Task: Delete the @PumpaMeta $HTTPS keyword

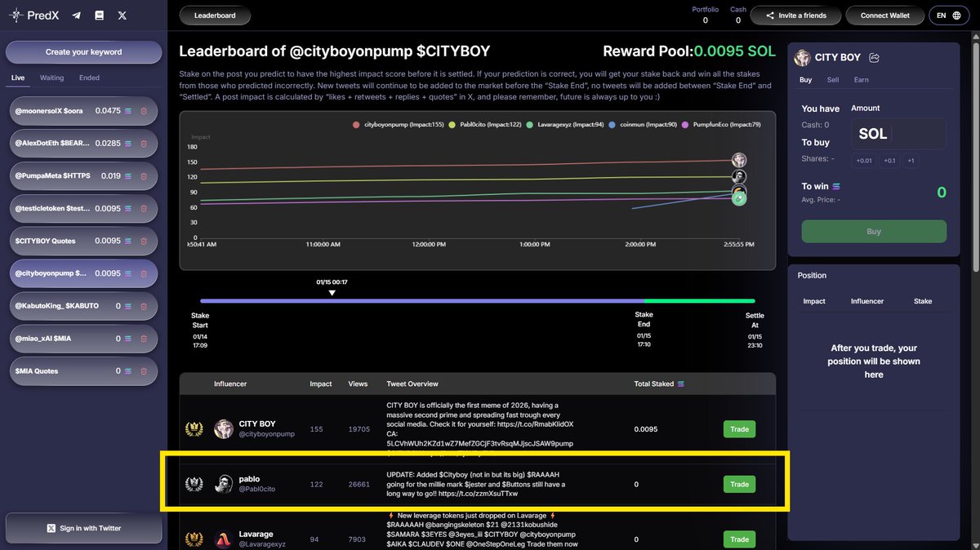Action: (x=144, y=175)
